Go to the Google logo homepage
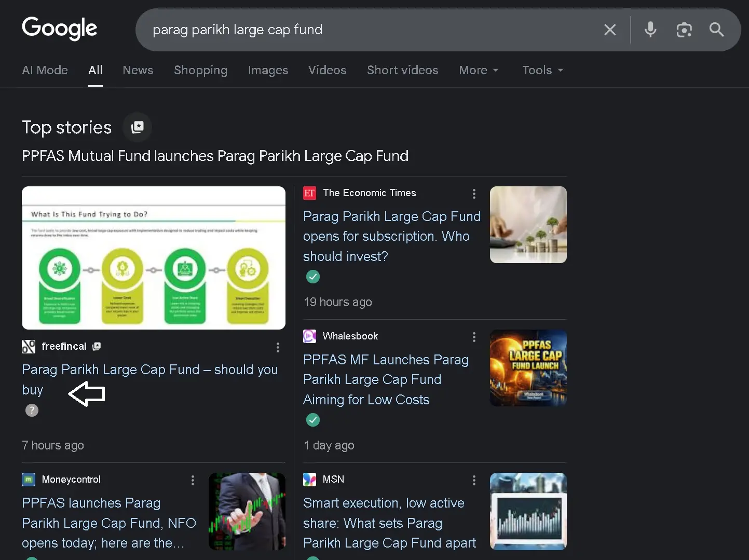749x560 pixels. 60,29
